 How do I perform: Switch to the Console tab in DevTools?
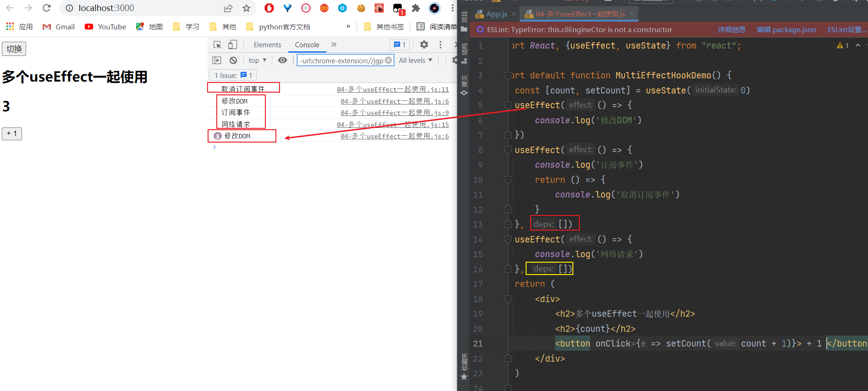307,44
